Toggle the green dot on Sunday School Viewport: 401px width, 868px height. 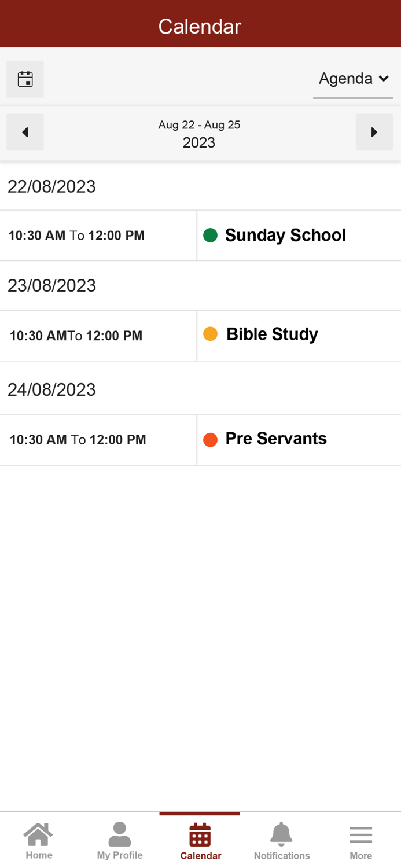pyautogui.click(x=210, y=236)
